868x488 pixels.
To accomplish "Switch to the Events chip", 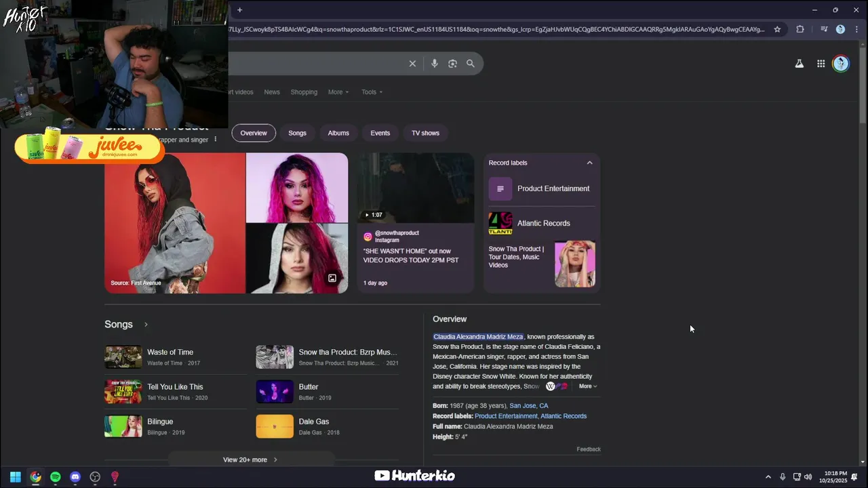I will (x=380, y=133).
